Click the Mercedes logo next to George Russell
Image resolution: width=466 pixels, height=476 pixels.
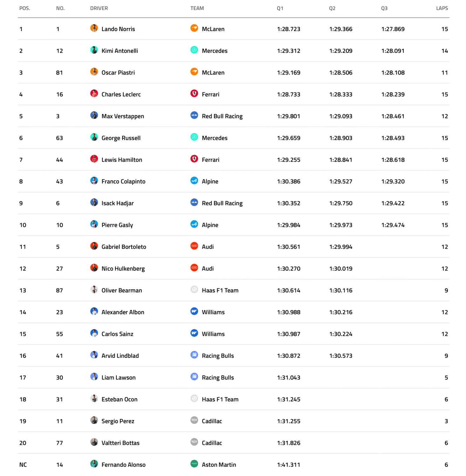[194, 137]
